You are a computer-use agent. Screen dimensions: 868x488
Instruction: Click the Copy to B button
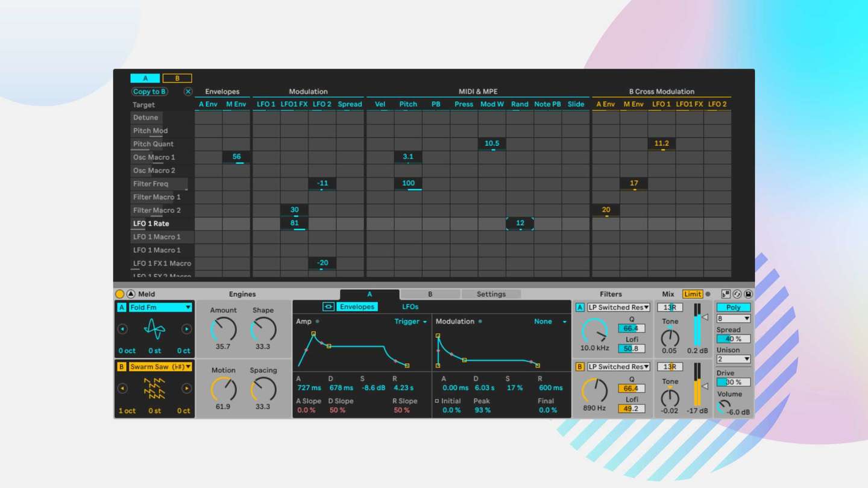[150, 92]
